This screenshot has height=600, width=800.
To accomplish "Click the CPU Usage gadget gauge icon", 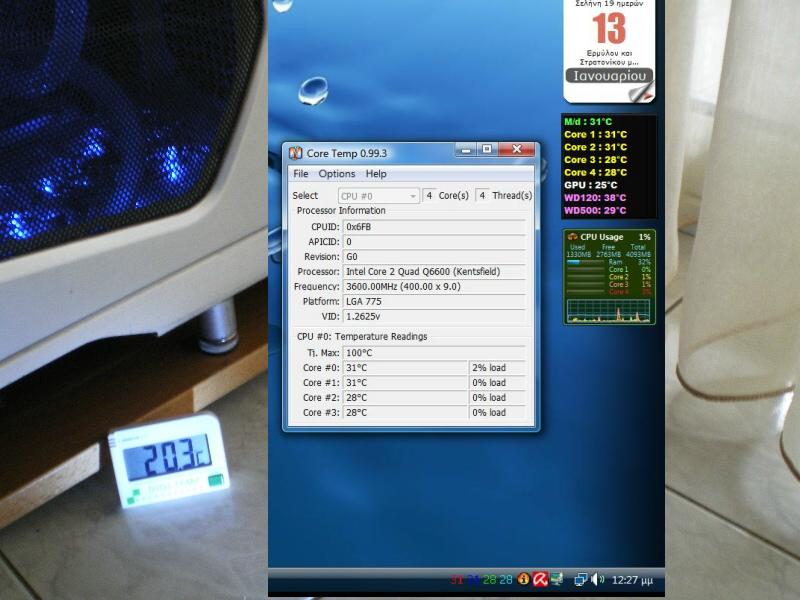I will (572, 237).
